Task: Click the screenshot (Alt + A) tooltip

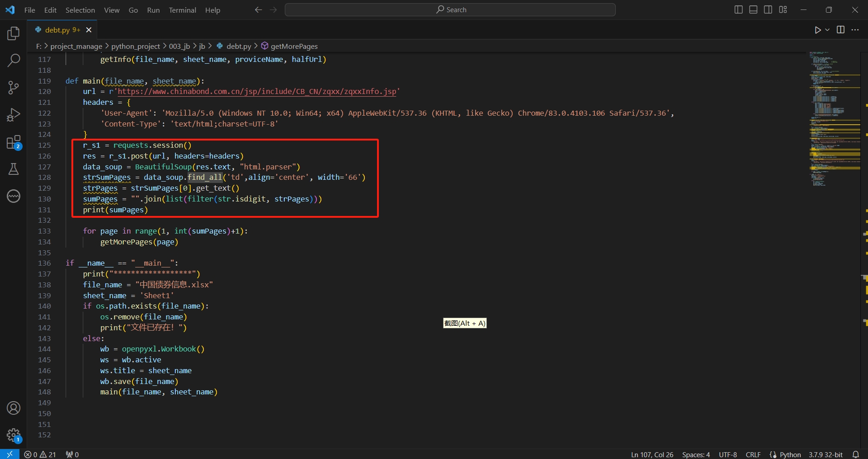Action: 465,323
